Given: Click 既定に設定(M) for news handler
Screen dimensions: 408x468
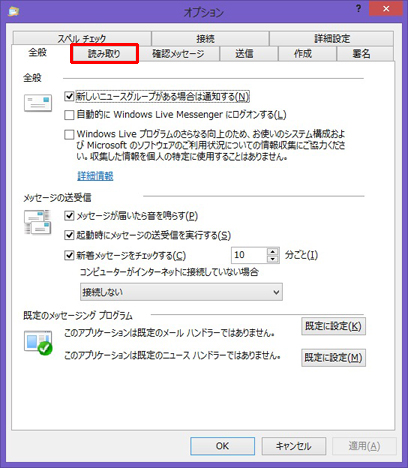Looking at the screenshot, I should [333, 358].
